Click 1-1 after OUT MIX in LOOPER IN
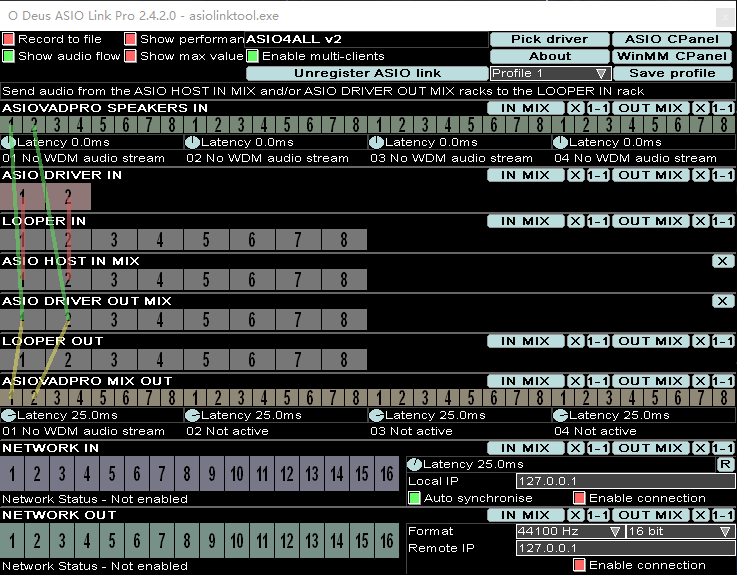Viewport: 737px width, 575px height. click(722, 221)
